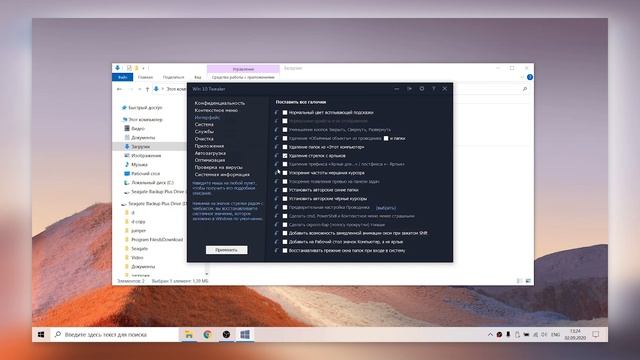Click the round black app icon in taskbar
This screenshot has width=640, height=360.
click(226, 334)
